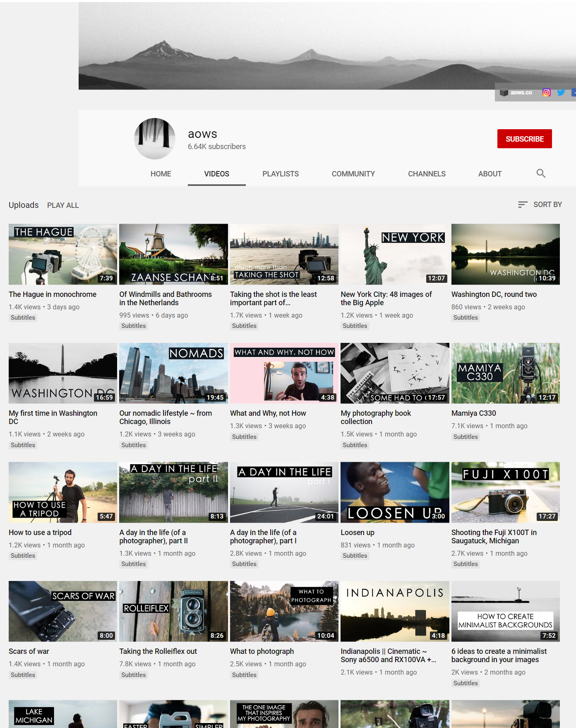Click title 'Of Windmills and Bathrooms in the Netherlands'
The height and width of the screenshot is (728, 576).
click(166, 299)
